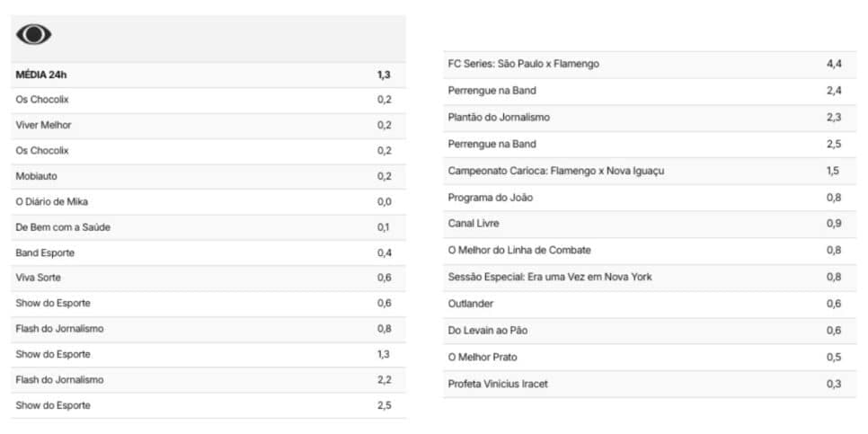Click the Viva Sorte program row

(208, 278)
